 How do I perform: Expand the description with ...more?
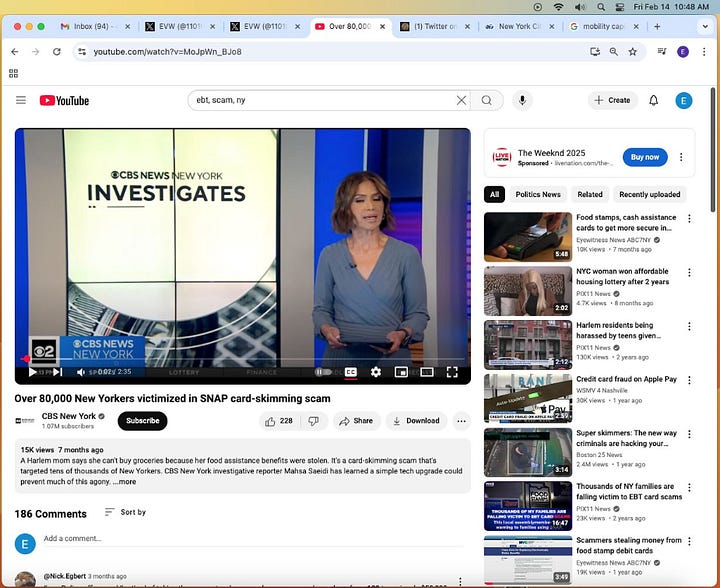(124, 482)
